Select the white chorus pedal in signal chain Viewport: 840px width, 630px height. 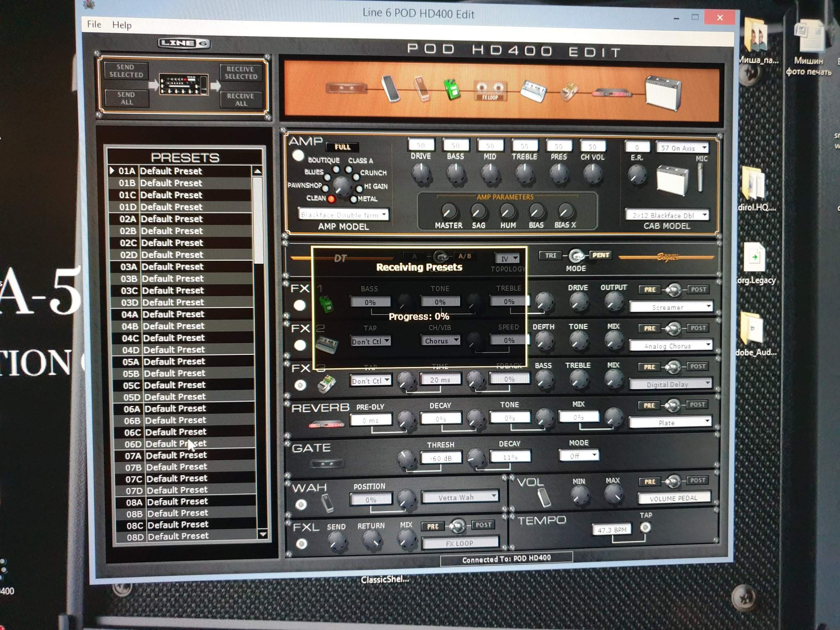pyautogui.click(x=533, y=91)
